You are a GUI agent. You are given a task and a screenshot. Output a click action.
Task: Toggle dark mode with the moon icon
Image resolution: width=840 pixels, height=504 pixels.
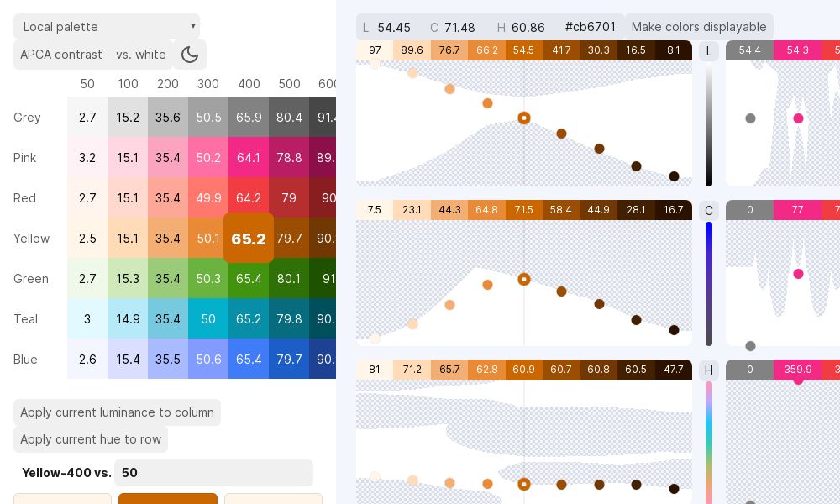(x=190, y=55)
